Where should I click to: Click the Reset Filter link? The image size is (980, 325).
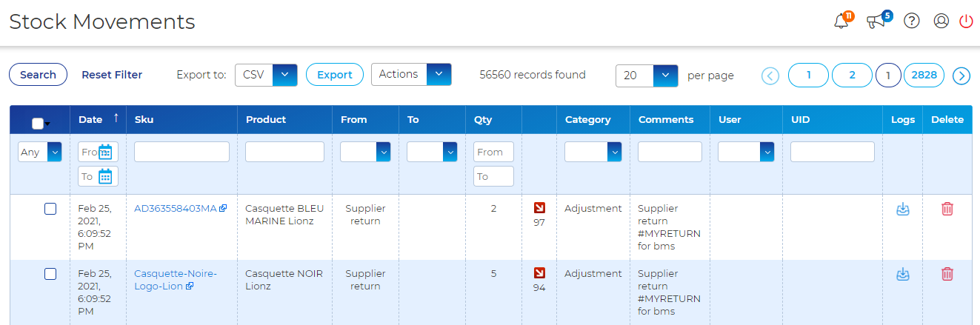[x=112, y=75]
